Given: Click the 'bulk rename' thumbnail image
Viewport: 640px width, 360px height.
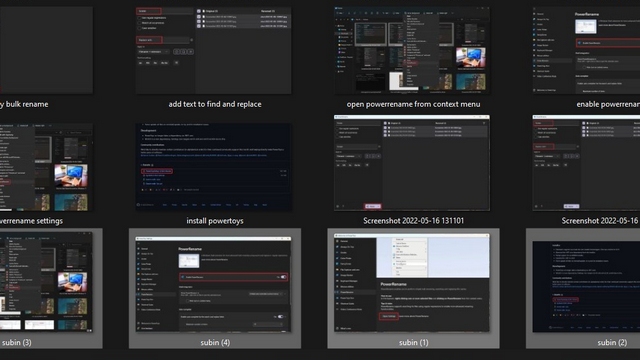Looking at the screenshot, I should click(46, 50).
